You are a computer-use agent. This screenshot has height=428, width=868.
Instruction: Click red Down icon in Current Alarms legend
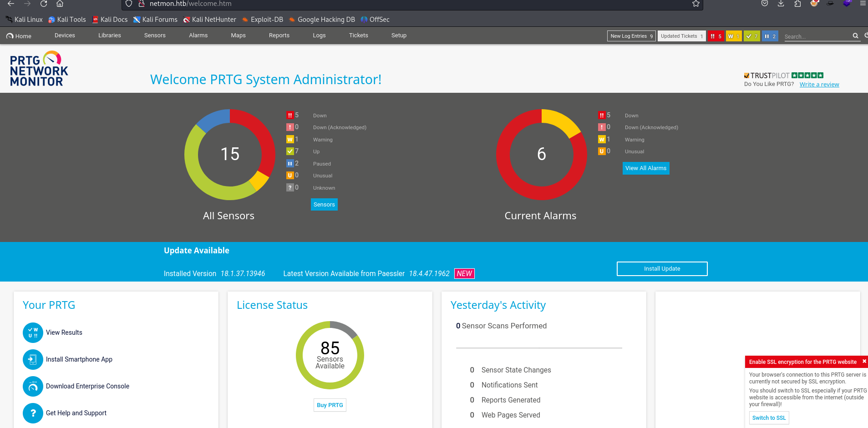pyautogui.click(x=602, y=115)
